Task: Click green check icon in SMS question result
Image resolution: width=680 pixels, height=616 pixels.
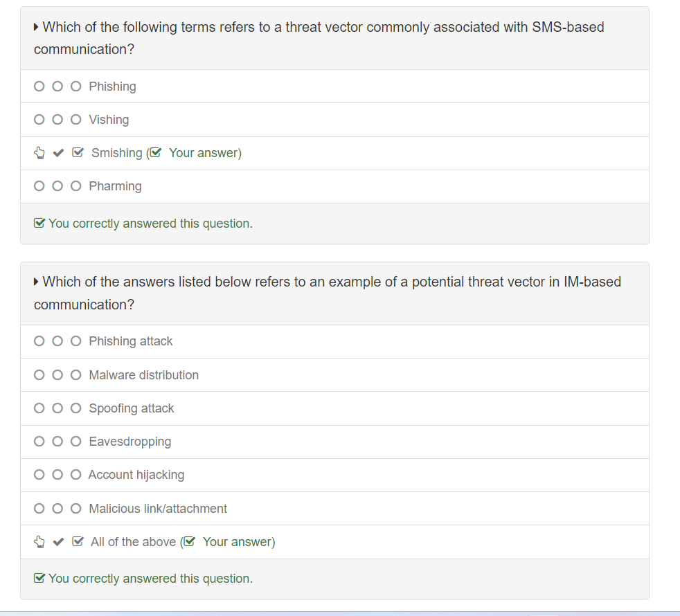Action: [39, 224]
